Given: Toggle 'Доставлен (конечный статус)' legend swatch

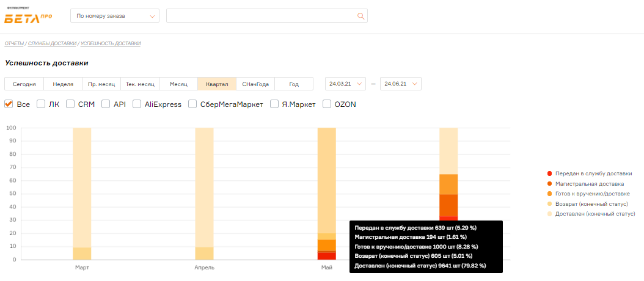Looking at the screenshot, I should pos(549,214).
